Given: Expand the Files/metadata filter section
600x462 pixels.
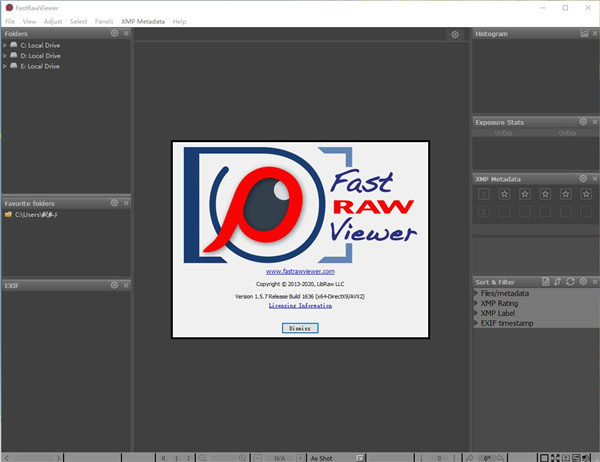Looking at the screenshot, I should pyautogui.click(x=476, y=294).
